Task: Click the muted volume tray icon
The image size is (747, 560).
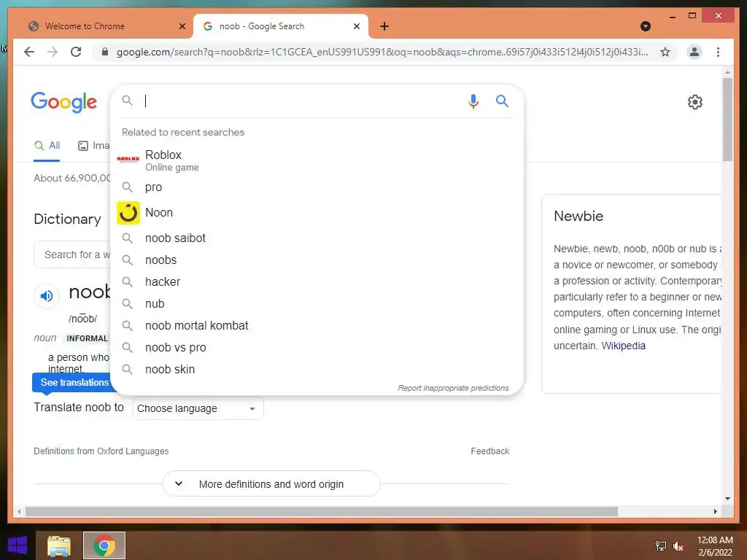Action: pyautogui.click(x=678, y=546)
